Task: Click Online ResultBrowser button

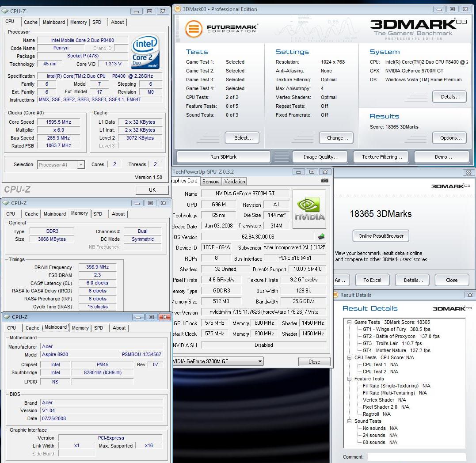Action: click(381, 236)
